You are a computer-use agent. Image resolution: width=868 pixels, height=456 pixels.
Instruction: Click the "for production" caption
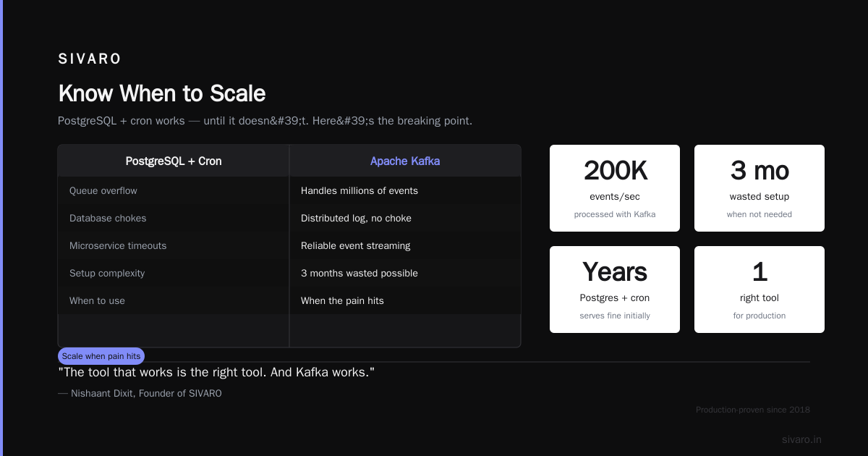759,316
